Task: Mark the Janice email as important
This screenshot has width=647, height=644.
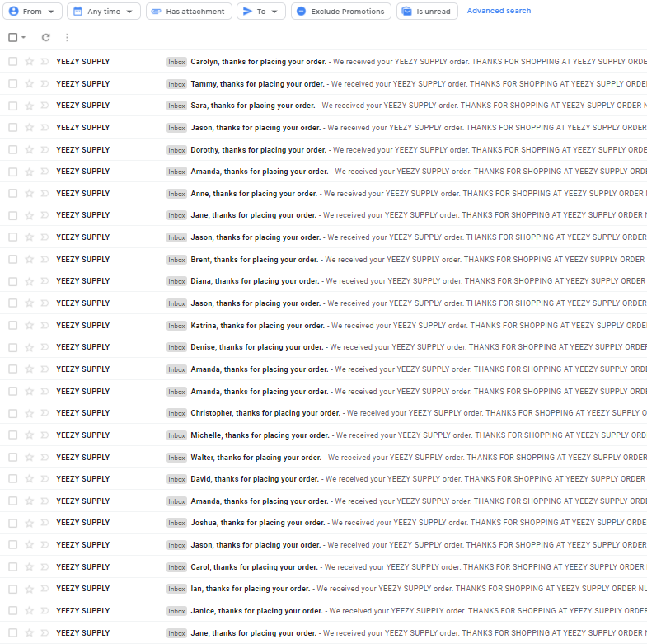Action: (x=45, y=611)
